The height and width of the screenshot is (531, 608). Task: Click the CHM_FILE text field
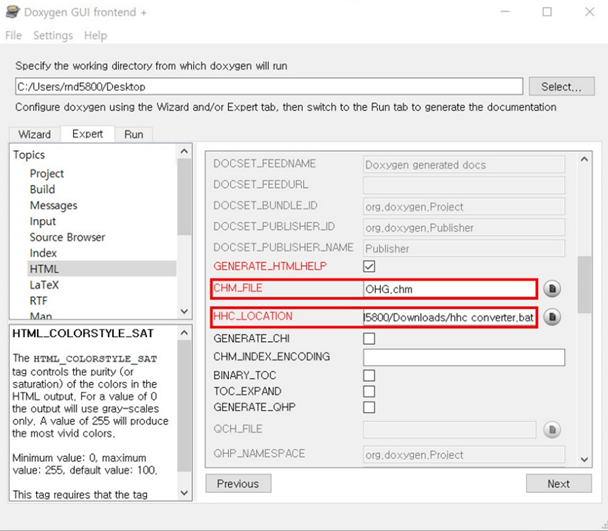450,289
